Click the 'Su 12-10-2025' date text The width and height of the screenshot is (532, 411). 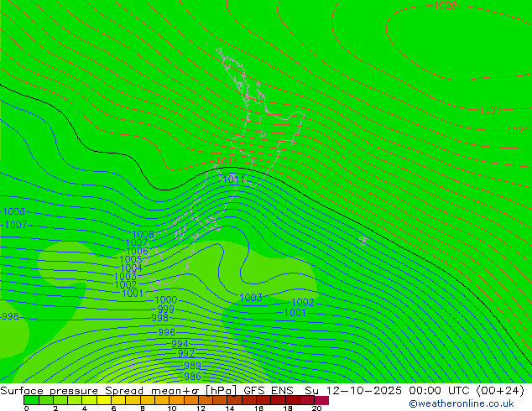point(353,391)
